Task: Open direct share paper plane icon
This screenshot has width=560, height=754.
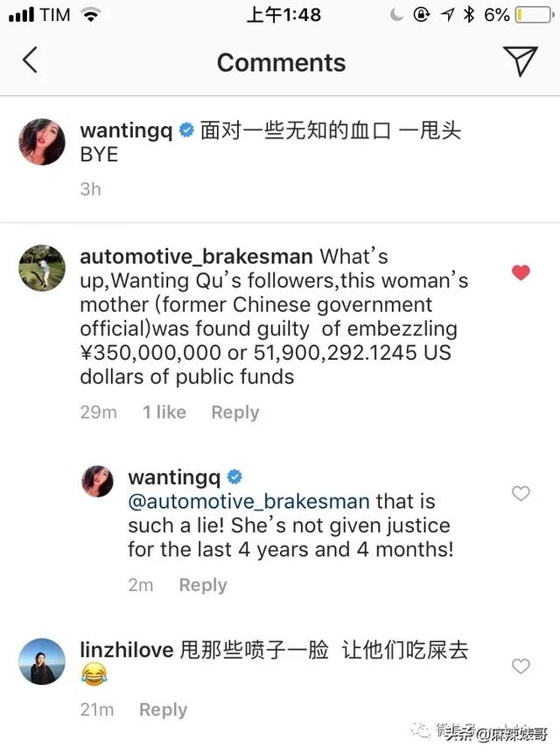Action: 520,60
